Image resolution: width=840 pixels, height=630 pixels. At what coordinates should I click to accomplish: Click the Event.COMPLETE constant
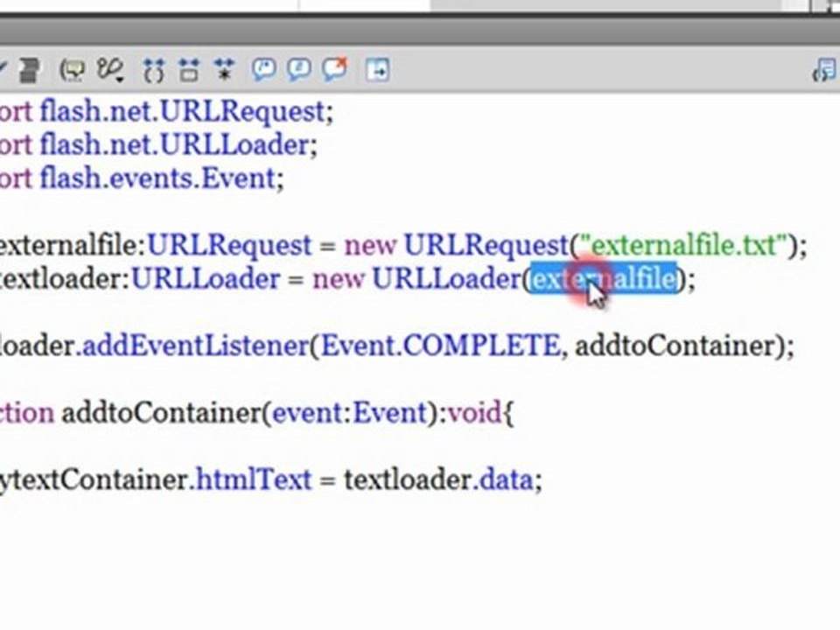pyautogui.click(x=440, y=346)
